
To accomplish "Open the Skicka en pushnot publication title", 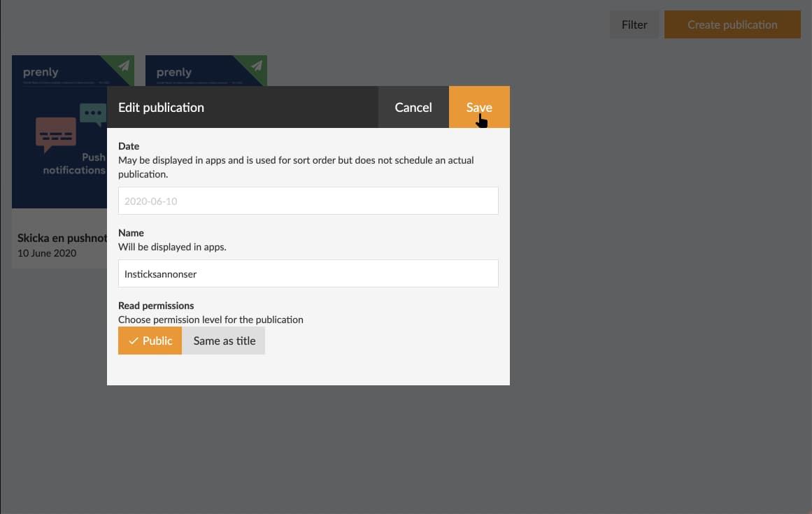I will click(x=62, y=238).
